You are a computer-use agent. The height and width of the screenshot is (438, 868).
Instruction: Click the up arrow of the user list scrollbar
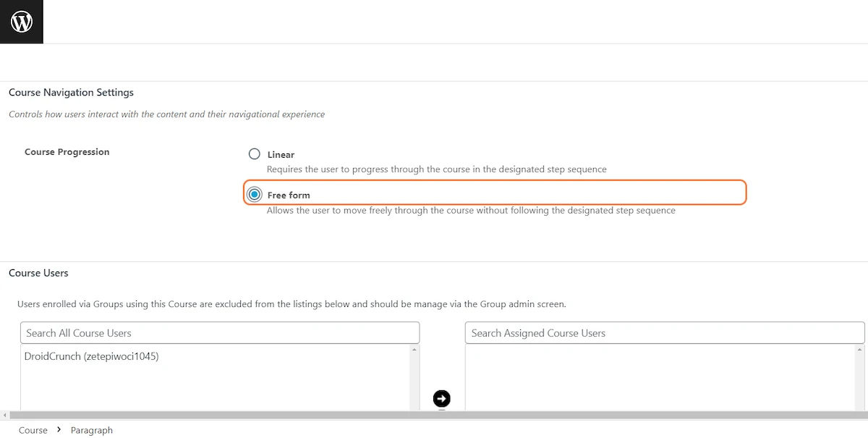(414, 350)
